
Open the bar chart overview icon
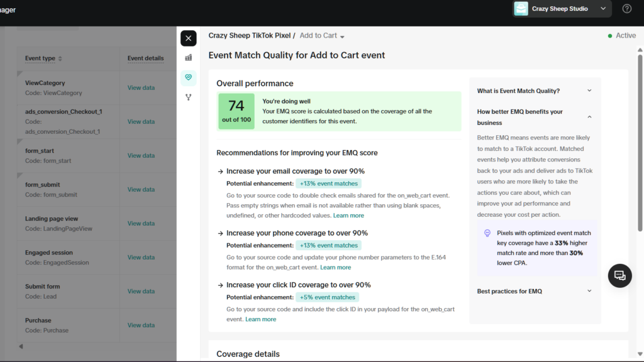pyautogui.click(x=189, y=58)
